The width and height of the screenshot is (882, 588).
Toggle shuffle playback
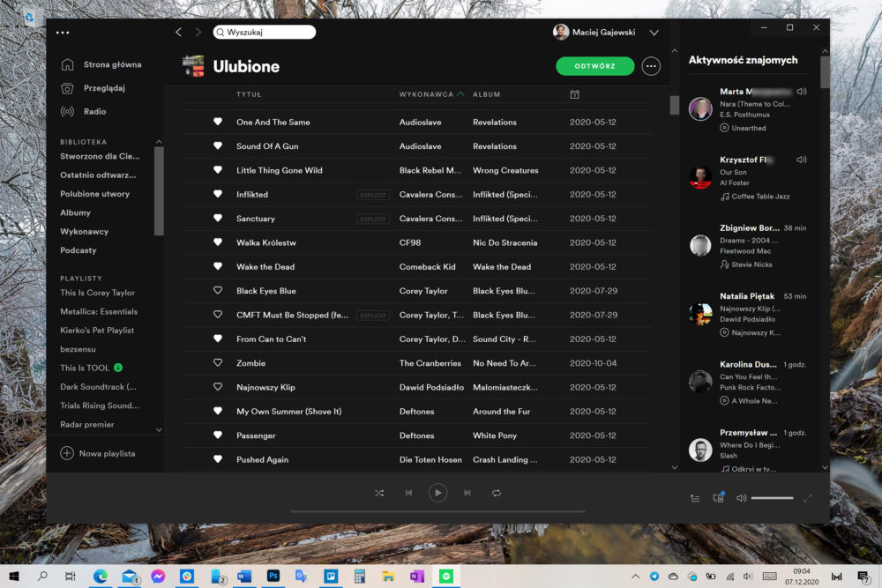pyautogui.click(x=379, y=493)
